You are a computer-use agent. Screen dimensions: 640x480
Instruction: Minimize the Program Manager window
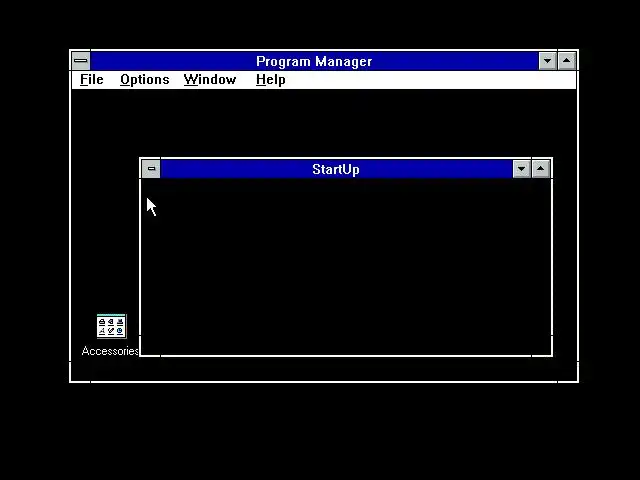pos(547,61)
